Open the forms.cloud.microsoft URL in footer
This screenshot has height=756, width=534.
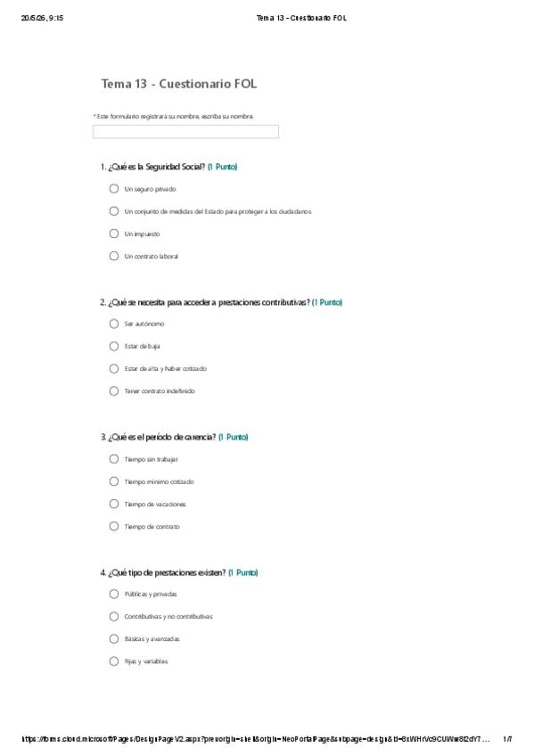click(256, 739)
